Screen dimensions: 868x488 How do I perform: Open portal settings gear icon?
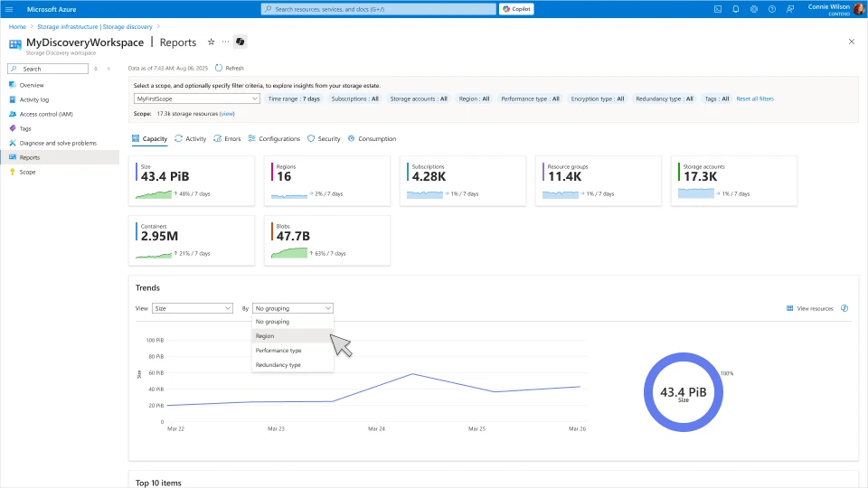[753, 9]
